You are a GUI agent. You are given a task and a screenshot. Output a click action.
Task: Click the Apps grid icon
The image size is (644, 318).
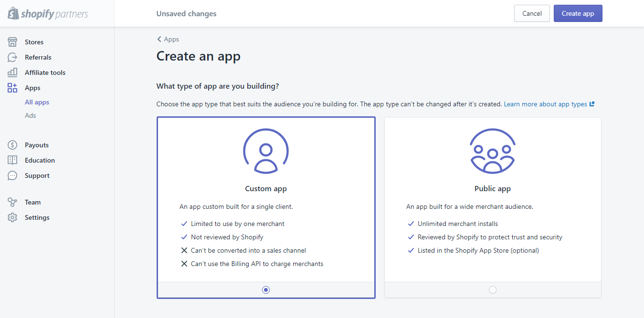click(x=12, y=88)
